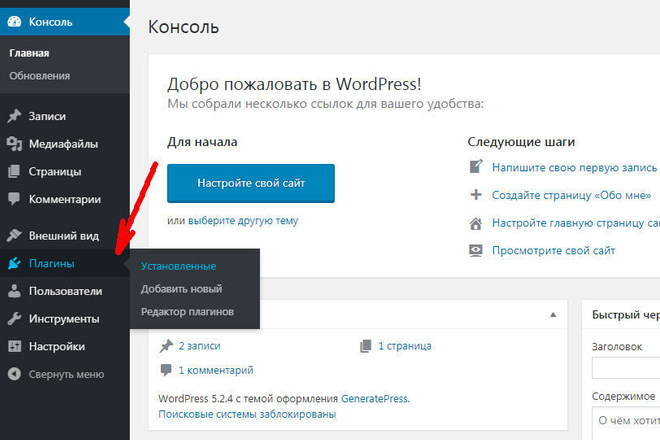This screenshot has height=440, width=660.
Task: Click the Консоль dashboard gauge icon
Action: click(x=14, y=21)
